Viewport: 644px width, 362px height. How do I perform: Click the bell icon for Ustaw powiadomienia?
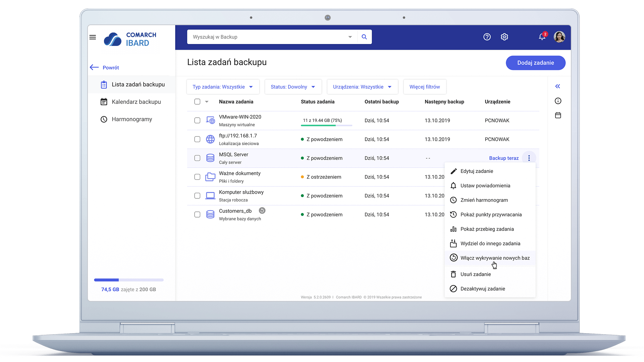tap(453, 186)
